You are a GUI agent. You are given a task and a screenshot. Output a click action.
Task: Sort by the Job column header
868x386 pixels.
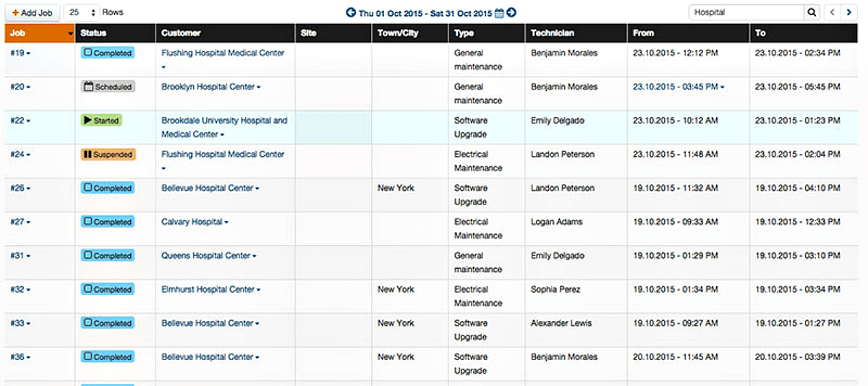[40, 33]
